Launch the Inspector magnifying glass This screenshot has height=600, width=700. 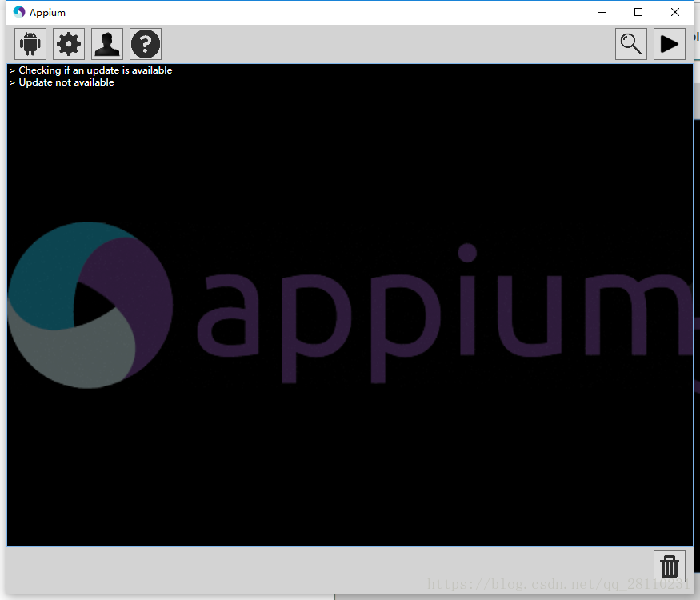(631, 44)
